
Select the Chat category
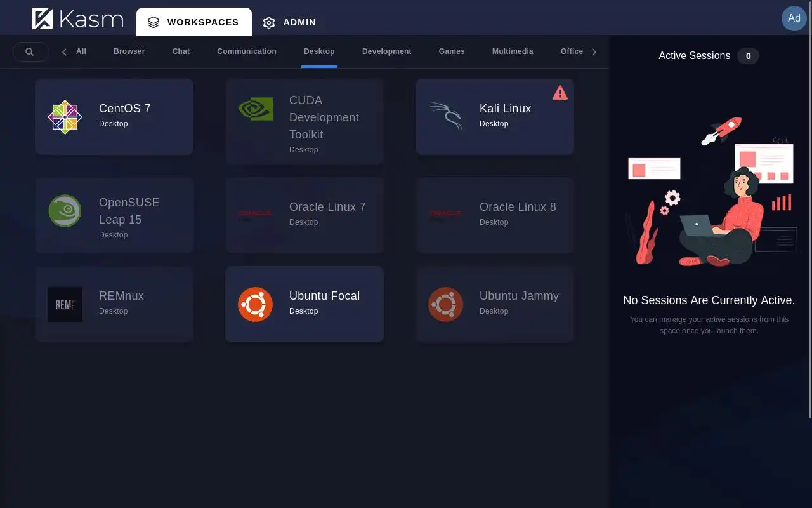[181, 51]
